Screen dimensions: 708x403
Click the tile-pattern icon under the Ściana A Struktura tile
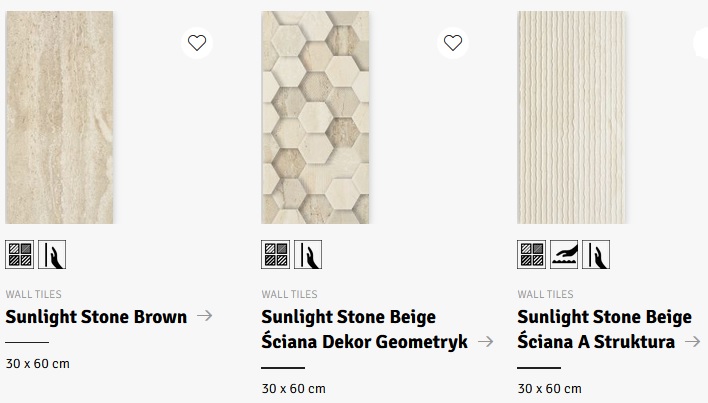(x=532, y=255)
